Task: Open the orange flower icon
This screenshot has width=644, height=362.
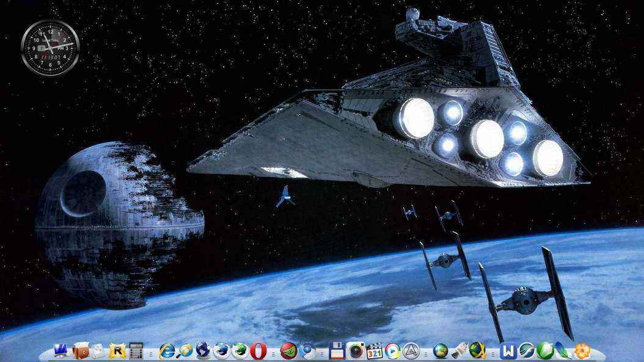Action: [x=582, y=351]
